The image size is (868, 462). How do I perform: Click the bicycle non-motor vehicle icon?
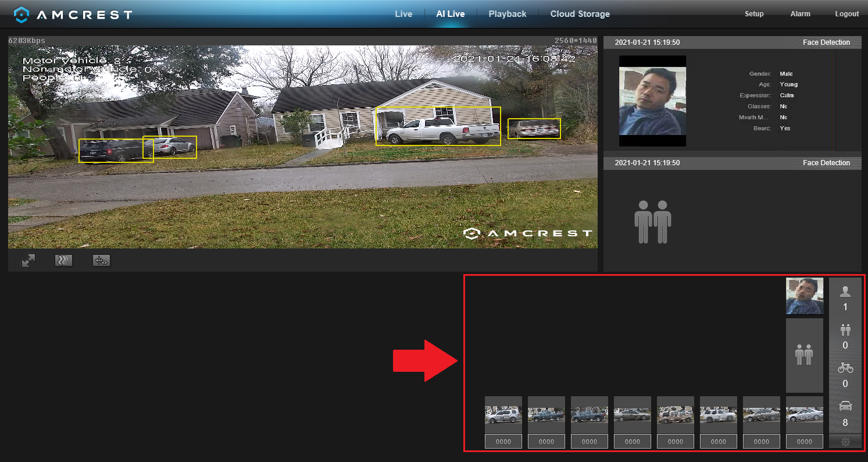[x=845, y=368]
